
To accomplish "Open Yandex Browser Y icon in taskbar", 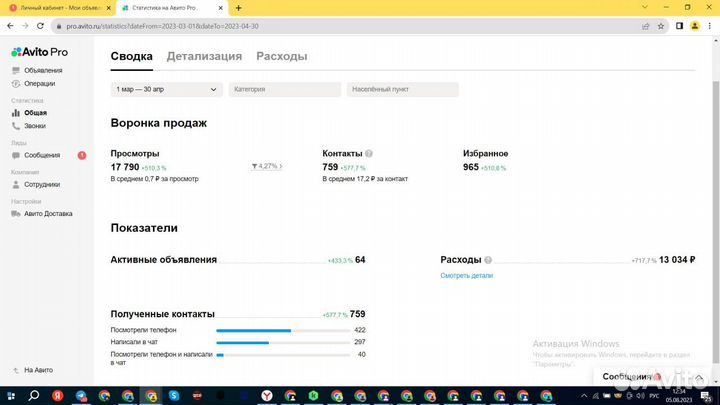I will tap(267, 396).
